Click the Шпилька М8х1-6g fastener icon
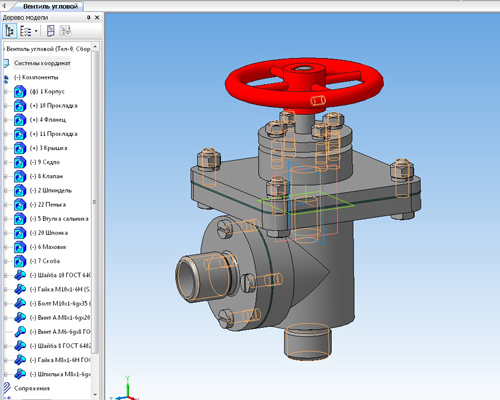 [x=20, y=374]
